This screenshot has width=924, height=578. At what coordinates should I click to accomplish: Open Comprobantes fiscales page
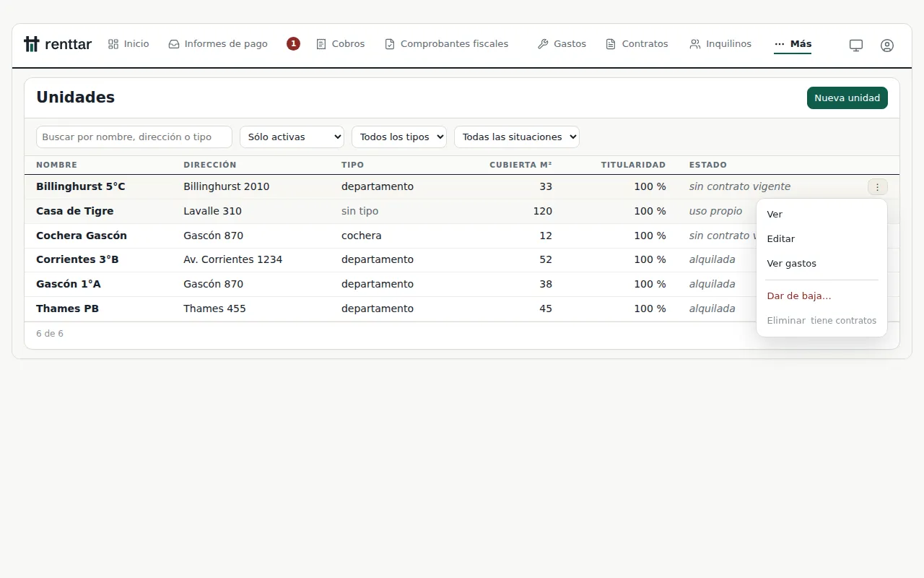[x=447, y=44]
